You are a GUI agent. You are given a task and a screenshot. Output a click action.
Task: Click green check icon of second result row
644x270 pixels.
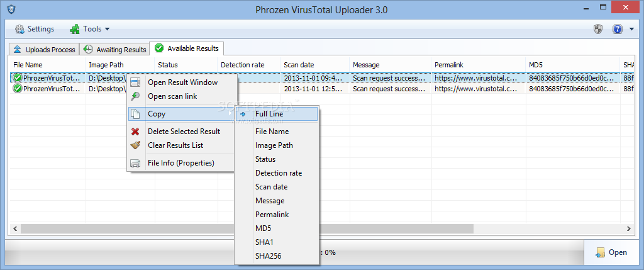coord(18,88)
